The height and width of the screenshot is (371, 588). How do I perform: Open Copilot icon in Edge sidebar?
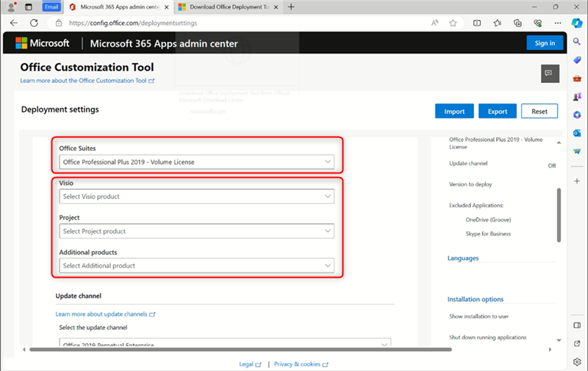tap(577, 23)
